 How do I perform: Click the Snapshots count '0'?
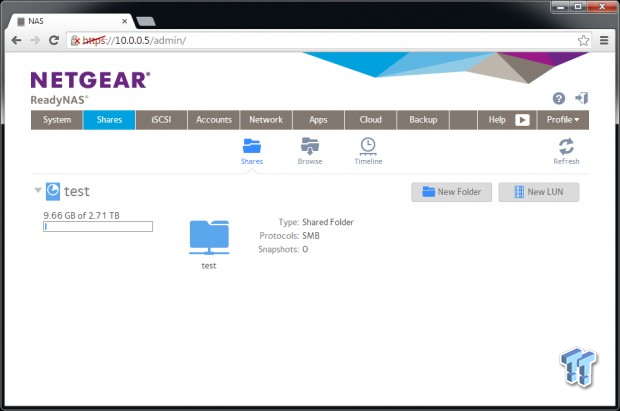305,249
